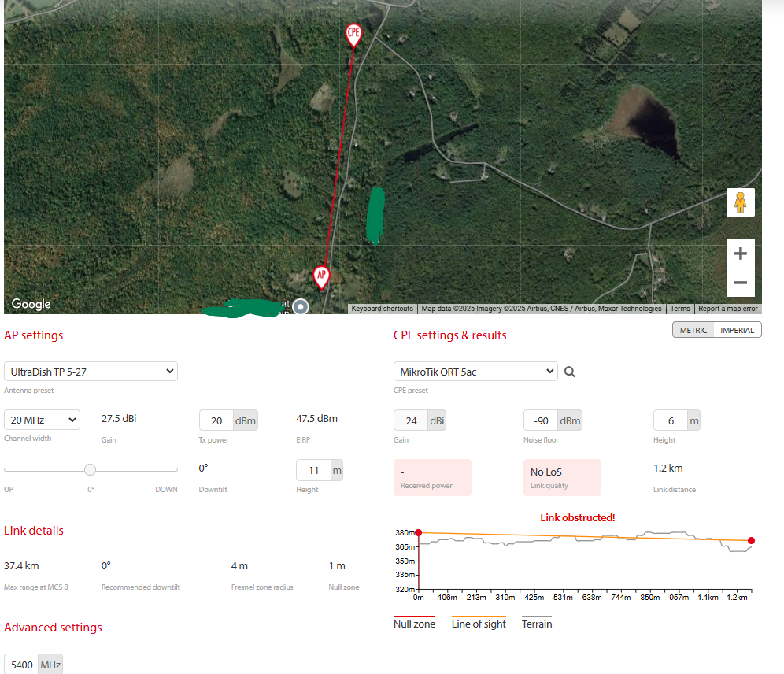Image resolution: width=784 pixels, height=674 pixels.
Task: Click the UP label of downtilt slider
Action: point(9,490)
